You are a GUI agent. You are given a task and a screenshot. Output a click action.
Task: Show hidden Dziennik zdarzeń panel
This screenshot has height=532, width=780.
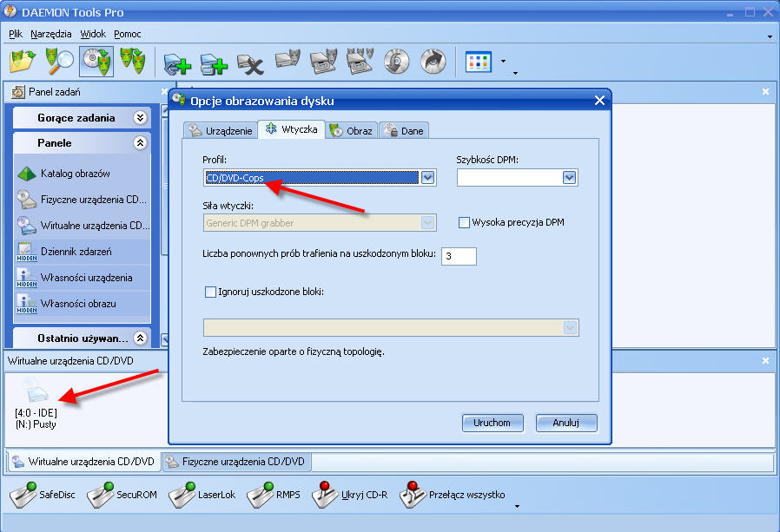tap(64, 252)
